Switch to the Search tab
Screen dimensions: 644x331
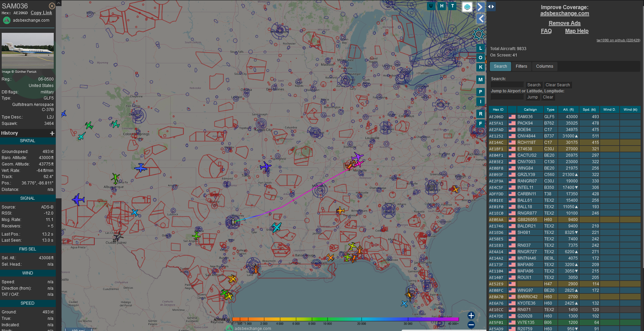pos(500,66)
